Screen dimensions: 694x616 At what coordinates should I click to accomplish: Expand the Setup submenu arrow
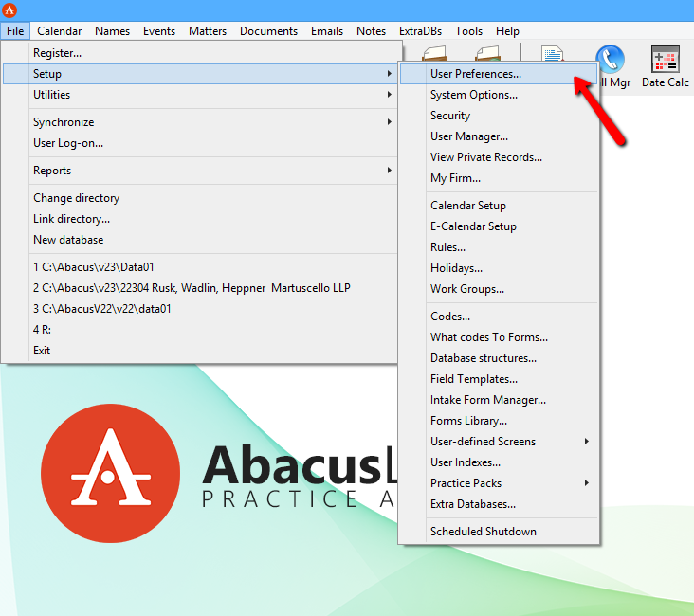(389, 74)
